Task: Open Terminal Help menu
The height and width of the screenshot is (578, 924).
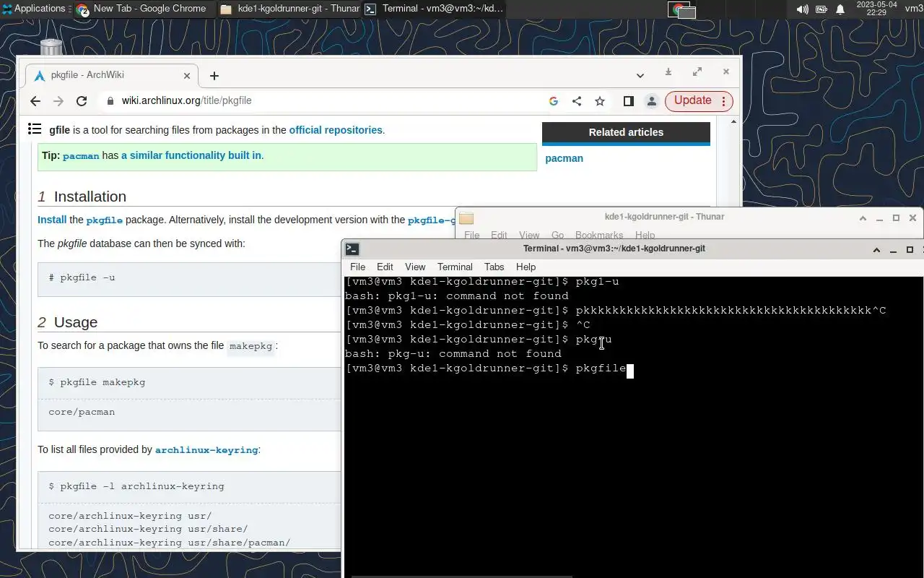Action: click(x=526, y=267)
